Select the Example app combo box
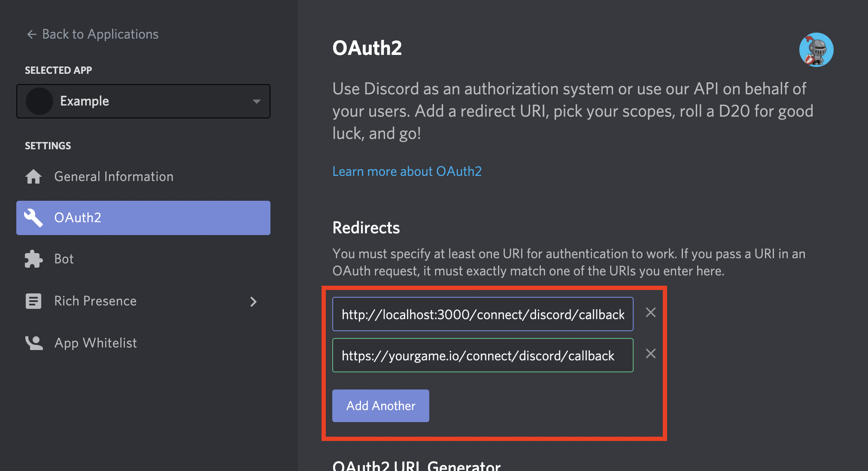 pos(143,101)
